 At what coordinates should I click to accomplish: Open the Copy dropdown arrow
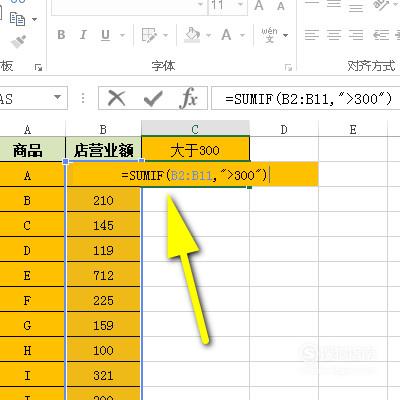click(34, 19)
